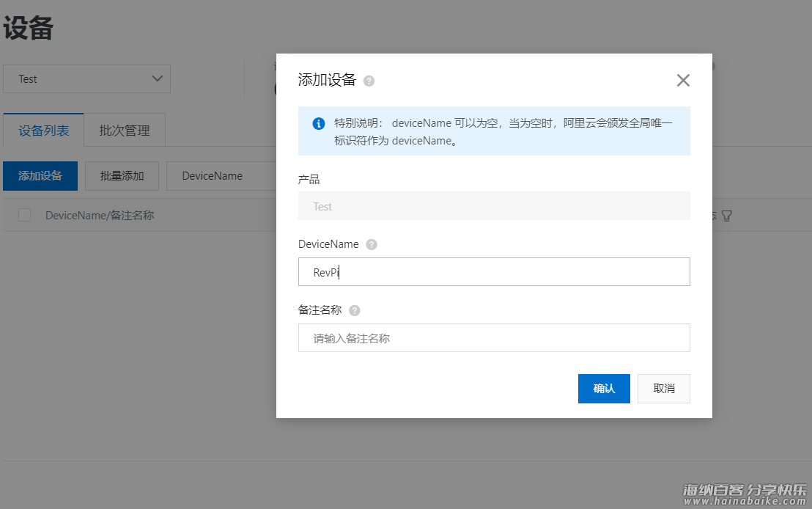Click the 备注名称 input field
This screenshot has height=509, width=812.
pyautogui.click(x=494, y=338)
